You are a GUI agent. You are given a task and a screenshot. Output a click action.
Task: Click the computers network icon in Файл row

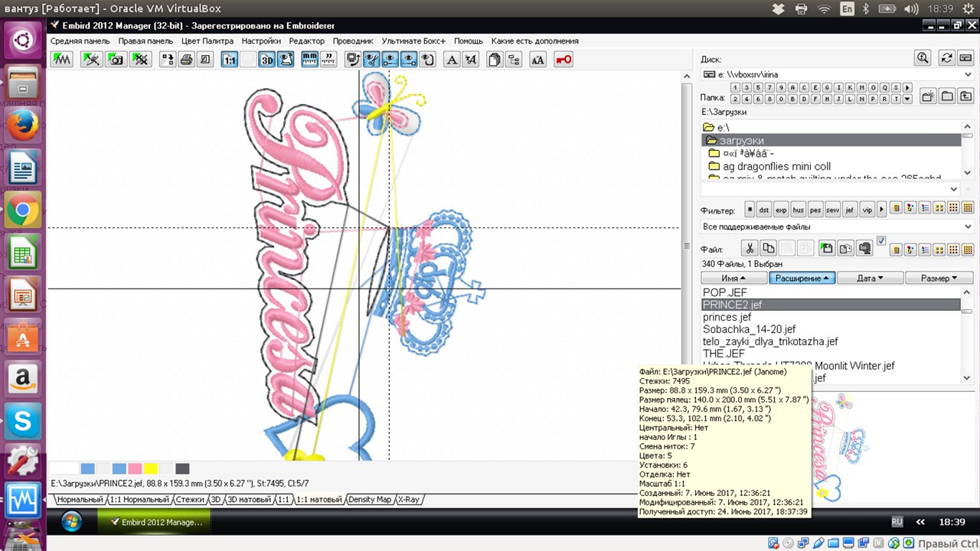point(864,249)
